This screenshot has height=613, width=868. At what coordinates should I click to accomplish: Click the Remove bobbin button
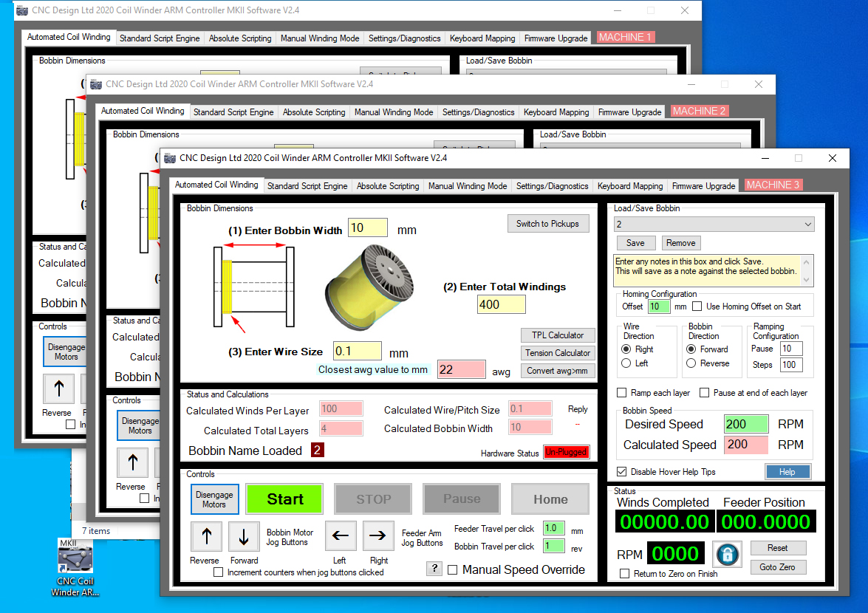[681, 243]
